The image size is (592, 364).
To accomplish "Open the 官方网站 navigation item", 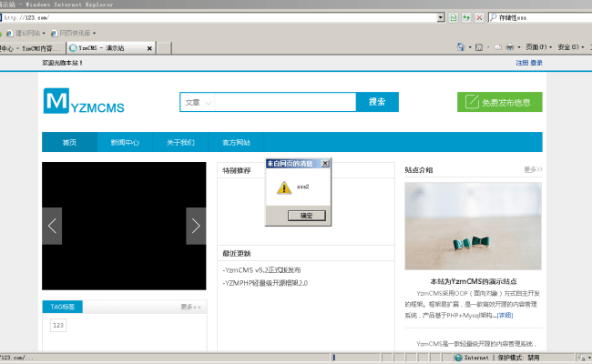I will [x=236, y=142].
